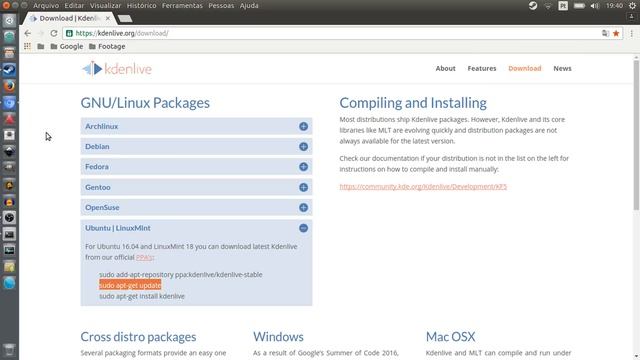Close the Download | Kdenlive tab
Image resolution: width=640 pixels, height=360 pixels.
pyautogui.click(x=108, y=18)
